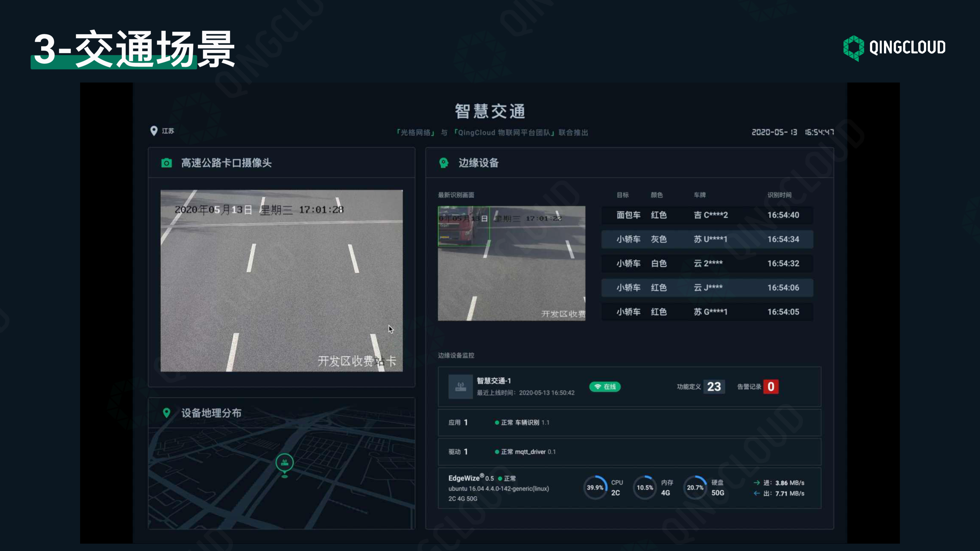Click the green status dot for mqtt_driver
Image resolution: width=980 pixels, height=551 pixels.
(497, 452)
